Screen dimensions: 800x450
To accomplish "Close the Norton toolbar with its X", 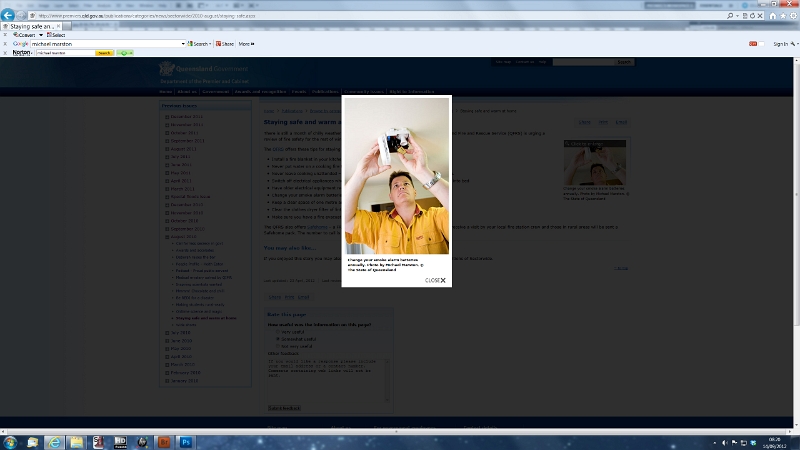I will coord(5,53).
